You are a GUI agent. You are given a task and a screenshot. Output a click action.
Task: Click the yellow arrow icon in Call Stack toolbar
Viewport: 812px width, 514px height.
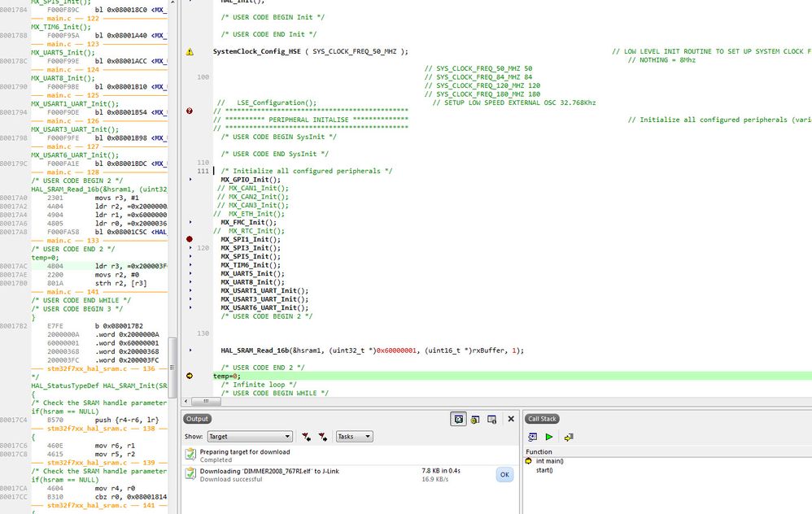[x=569, y=437]
